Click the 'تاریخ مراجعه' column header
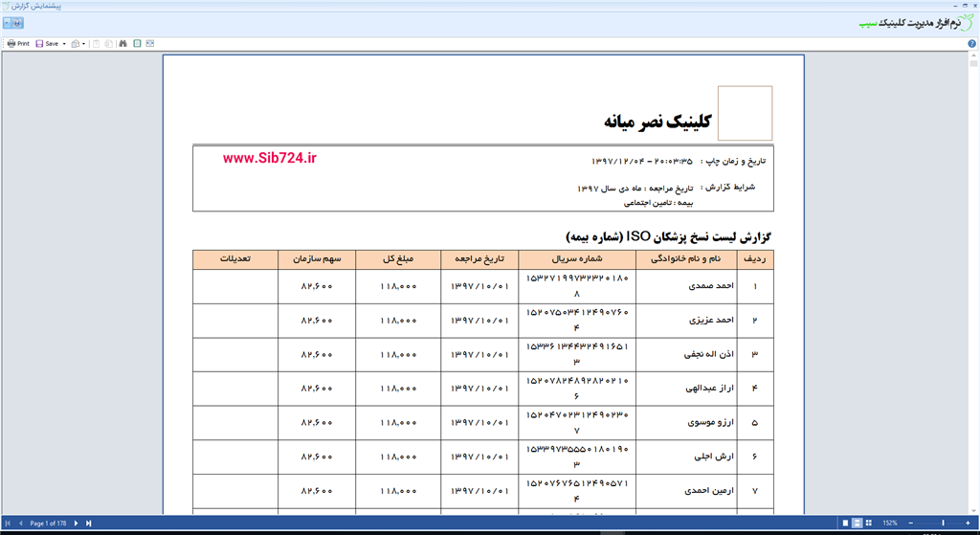Image resolution: width=980 pixels, height=535 pixels. coord(479,259)
